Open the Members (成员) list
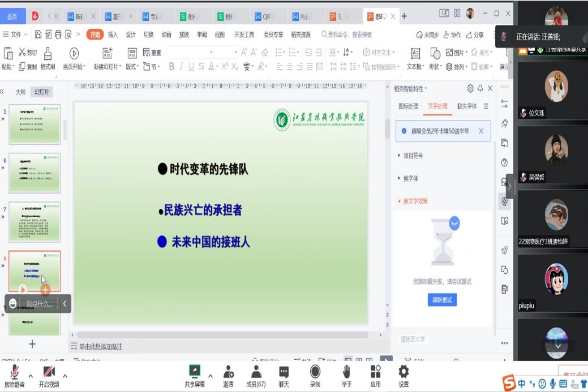 pyautogui.click(x=256, y=371)
